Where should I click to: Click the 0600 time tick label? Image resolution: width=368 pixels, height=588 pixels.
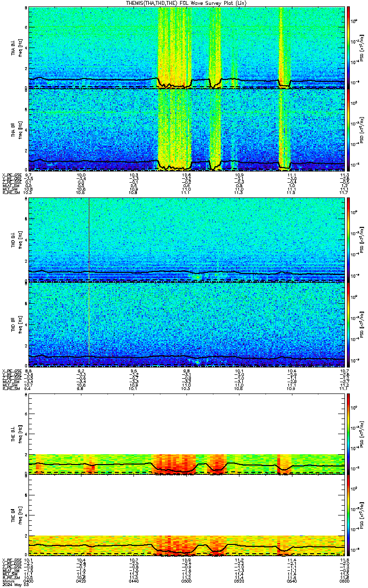click(x=344, y=581)
